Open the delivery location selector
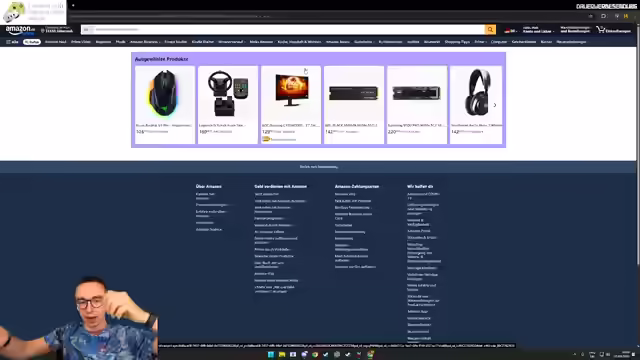This screenshot has width=640, height=360. (x=57, y=30)
